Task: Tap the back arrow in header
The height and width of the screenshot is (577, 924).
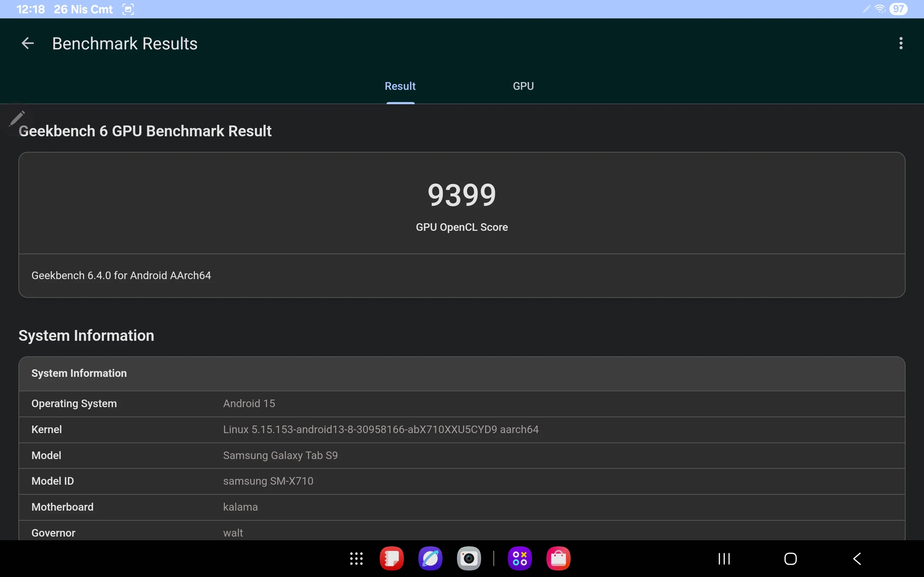Action: tap(27, 44)
